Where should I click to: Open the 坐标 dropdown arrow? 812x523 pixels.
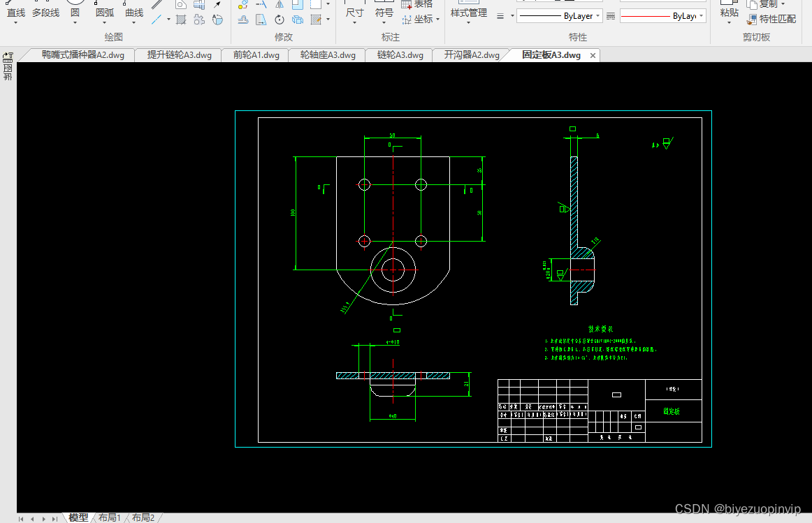(x=438, y=20)
